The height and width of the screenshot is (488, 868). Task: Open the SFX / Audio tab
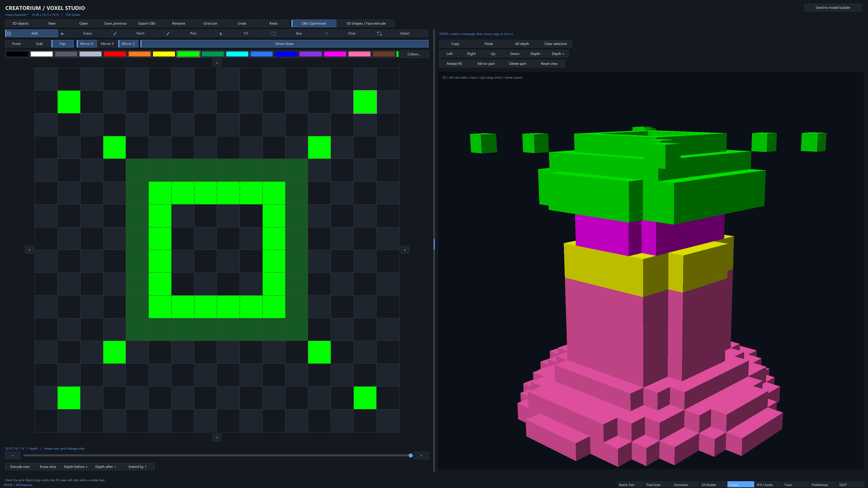click(x=768, y=485)
